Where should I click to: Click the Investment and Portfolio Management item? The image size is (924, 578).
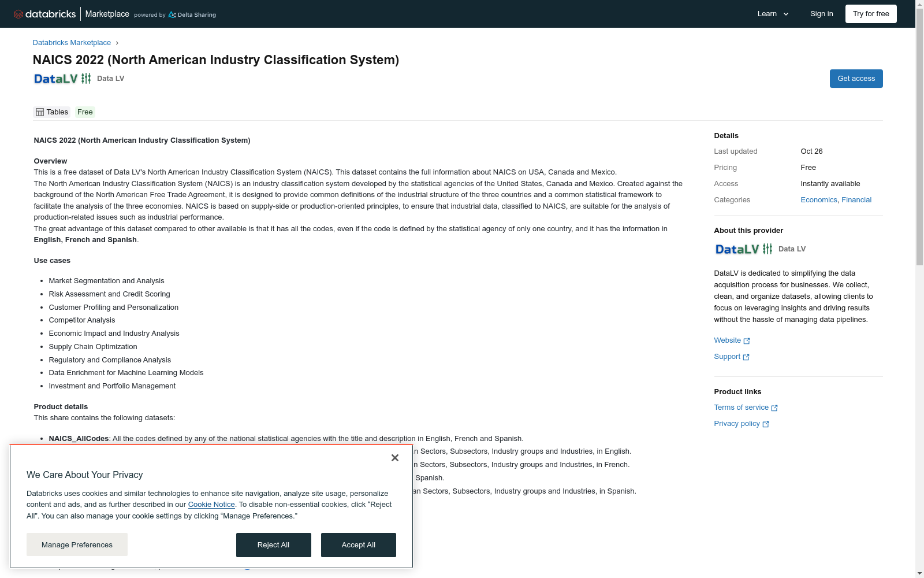pos(113,386)
